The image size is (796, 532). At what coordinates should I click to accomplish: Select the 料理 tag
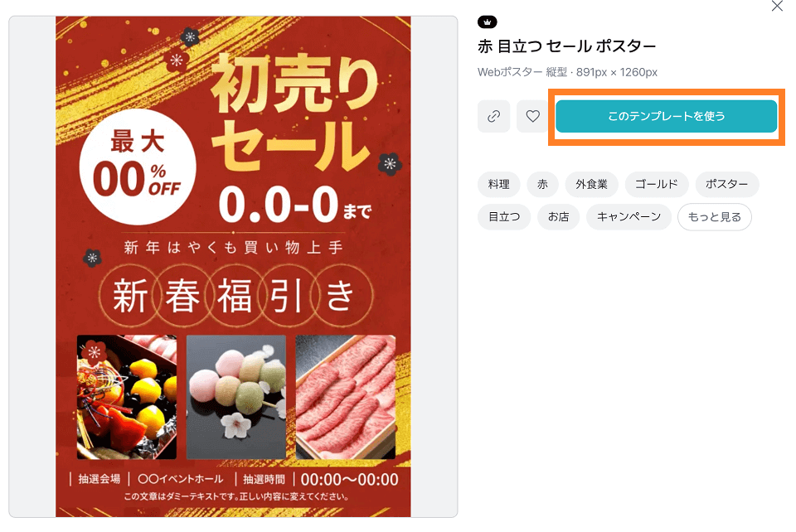tap(498, 184)
